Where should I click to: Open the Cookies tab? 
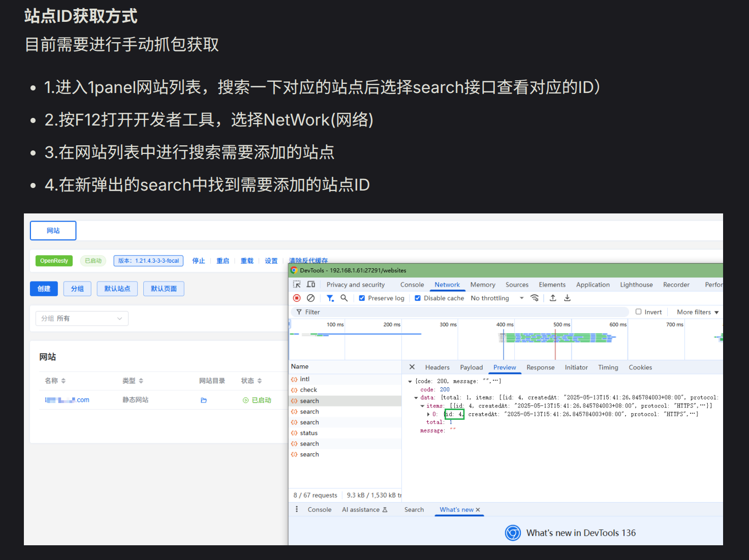click(x=640, y=367)
